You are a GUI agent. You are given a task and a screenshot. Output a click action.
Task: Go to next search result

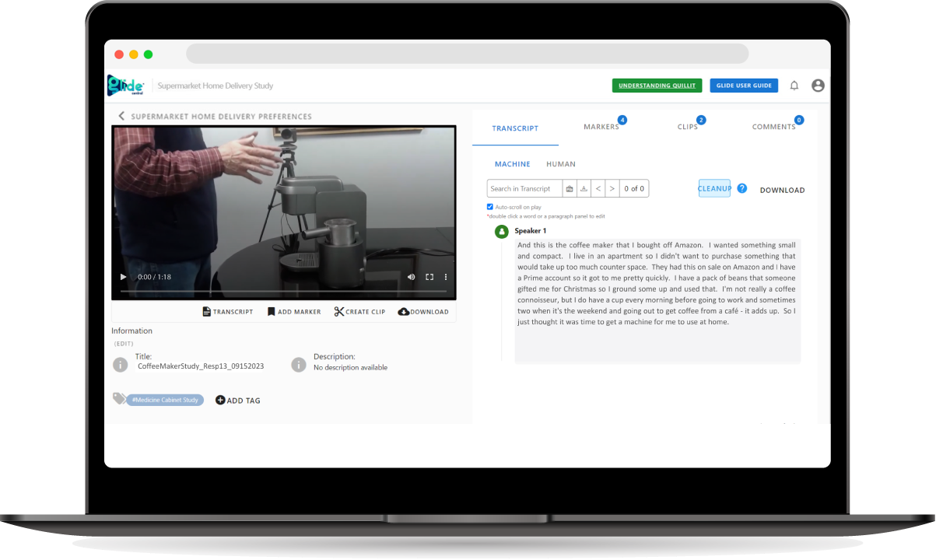[612, 188]
